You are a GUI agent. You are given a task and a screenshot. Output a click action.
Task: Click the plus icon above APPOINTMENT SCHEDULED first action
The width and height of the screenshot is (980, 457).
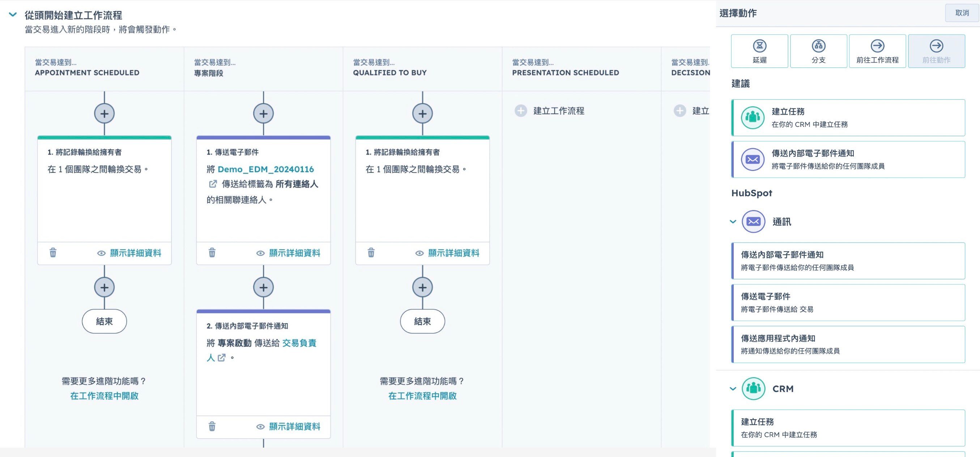click(104, 113)
